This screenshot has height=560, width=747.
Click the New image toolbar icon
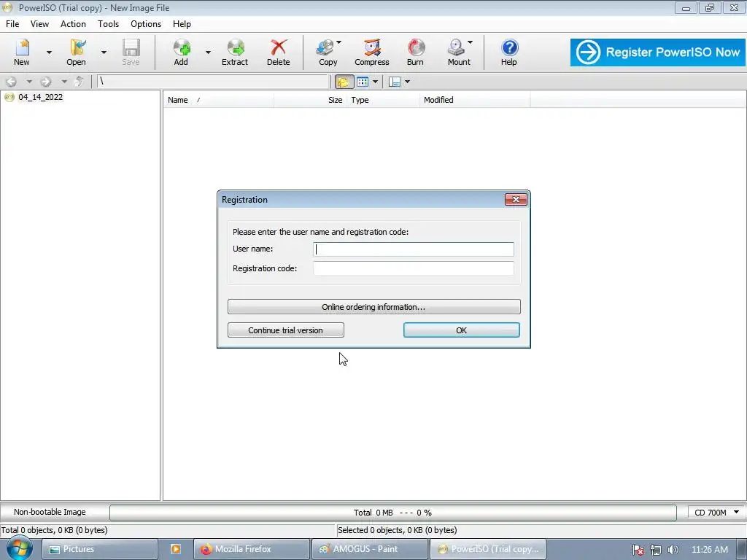[22, 52]
